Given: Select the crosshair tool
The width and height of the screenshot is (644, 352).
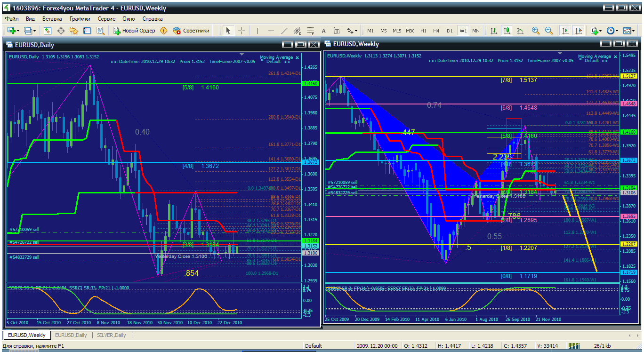Looking at the screenshot, I should point(241,31).
